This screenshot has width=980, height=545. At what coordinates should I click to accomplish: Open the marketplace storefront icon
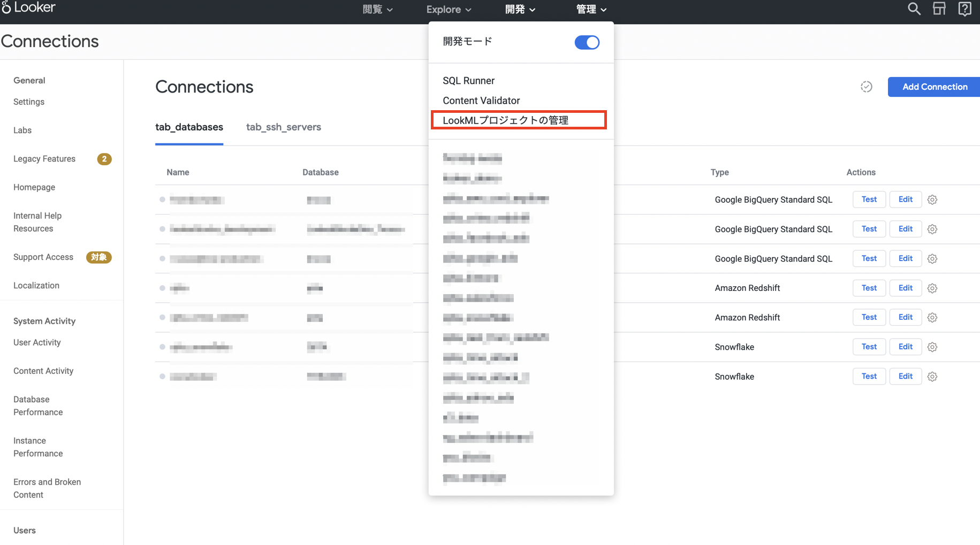coord(939,9)
